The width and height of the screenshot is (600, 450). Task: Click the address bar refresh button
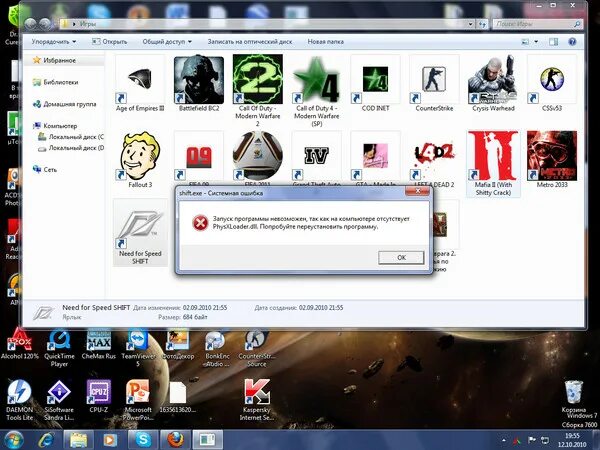tap(482, 24)
